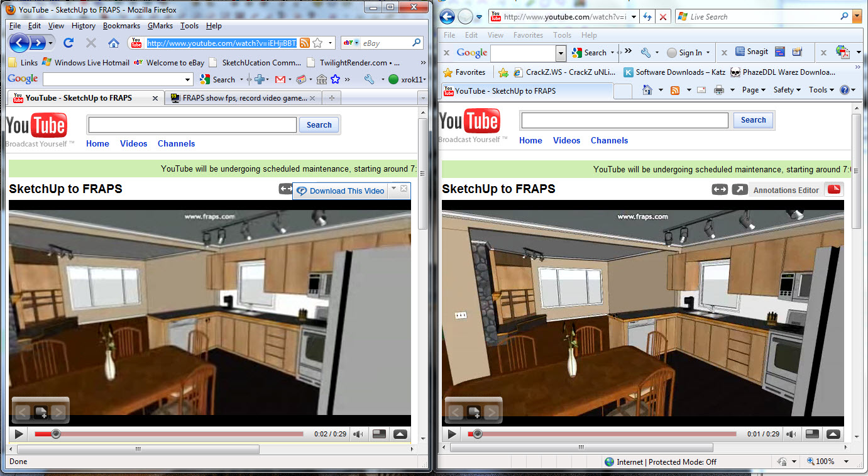Screen dimensions: 868x476
Task: Open IE Live Search provider dropdown
Action: point(857,17)
